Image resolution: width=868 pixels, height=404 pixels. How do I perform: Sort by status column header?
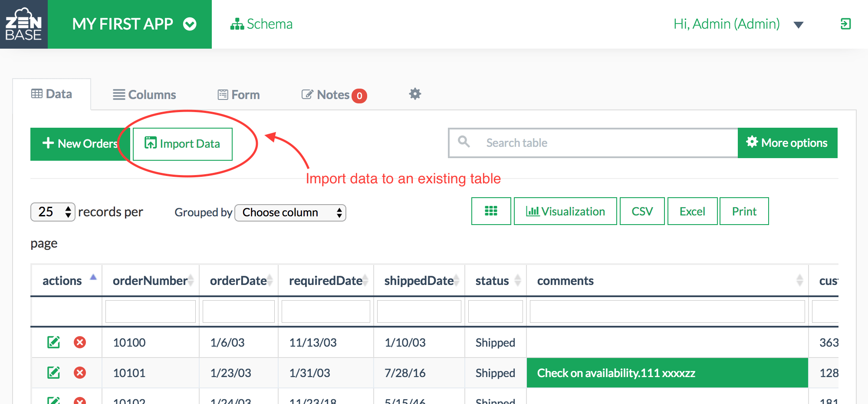pos(496,281)
